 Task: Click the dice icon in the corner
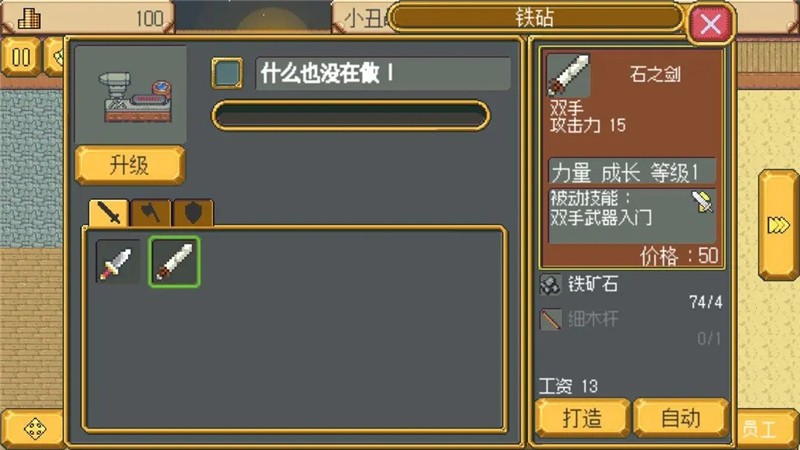[x=34, y=429]
